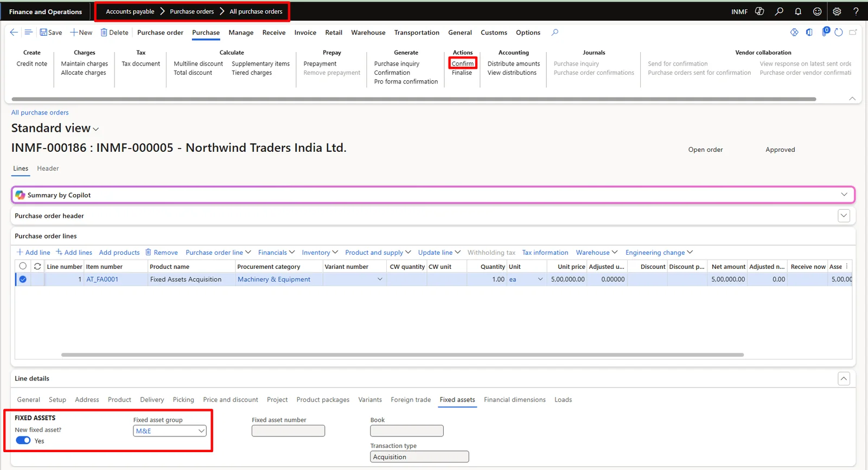This screenshot has width=868, height=470.
Task: Toggle New fixed asset switch
Action: coord(23,441)
